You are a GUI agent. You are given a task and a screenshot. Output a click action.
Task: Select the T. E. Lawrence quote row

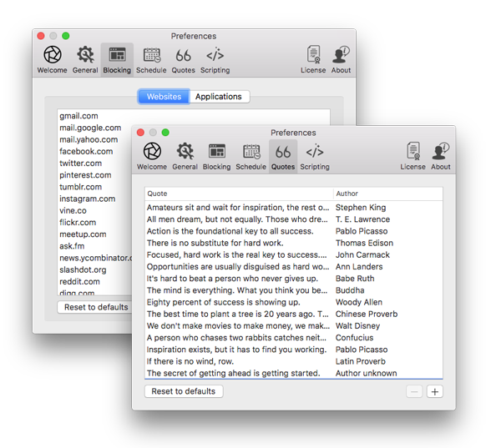pyautogui.click(x=294, y=219)
